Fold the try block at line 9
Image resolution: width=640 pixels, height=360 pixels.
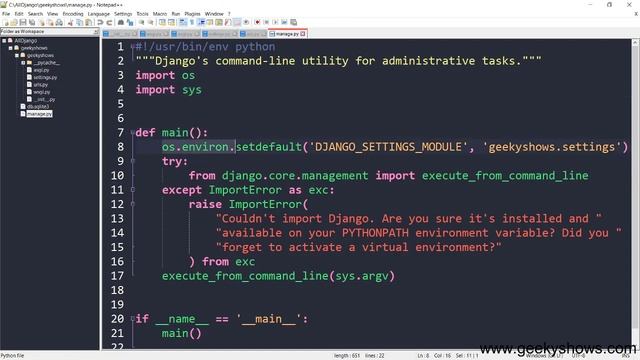click(133, 161)
